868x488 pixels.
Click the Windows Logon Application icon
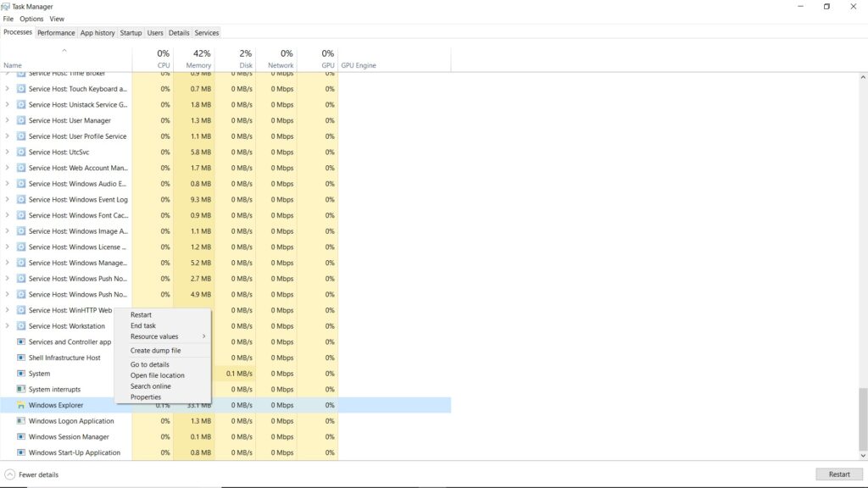pyautogui.click(x=21, y=421)
